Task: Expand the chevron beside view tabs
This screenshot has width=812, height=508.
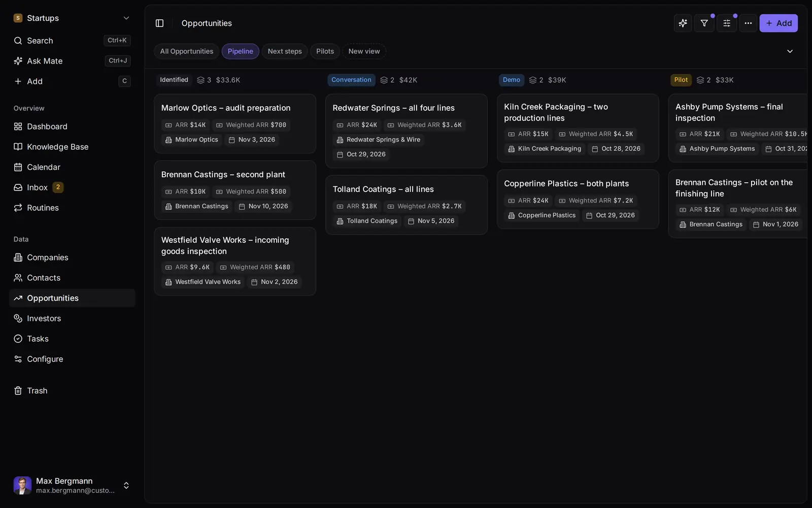Action: pos(790,51)
